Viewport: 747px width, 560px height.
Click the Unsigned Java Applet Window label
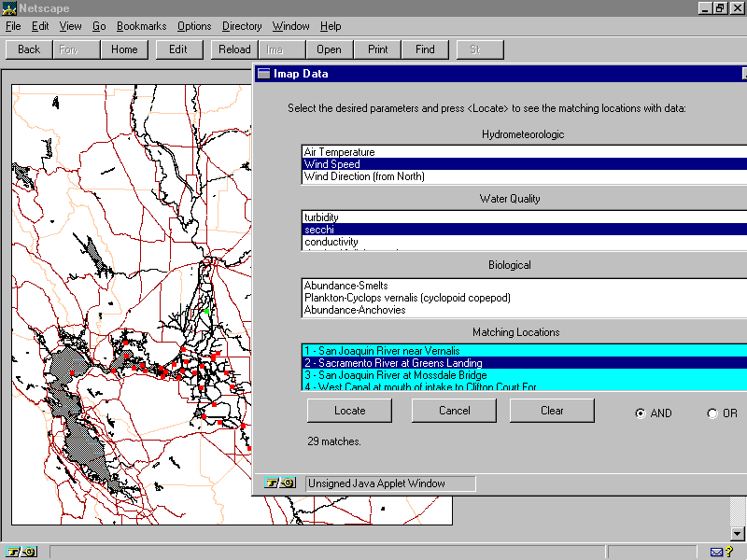pos(376,483)
